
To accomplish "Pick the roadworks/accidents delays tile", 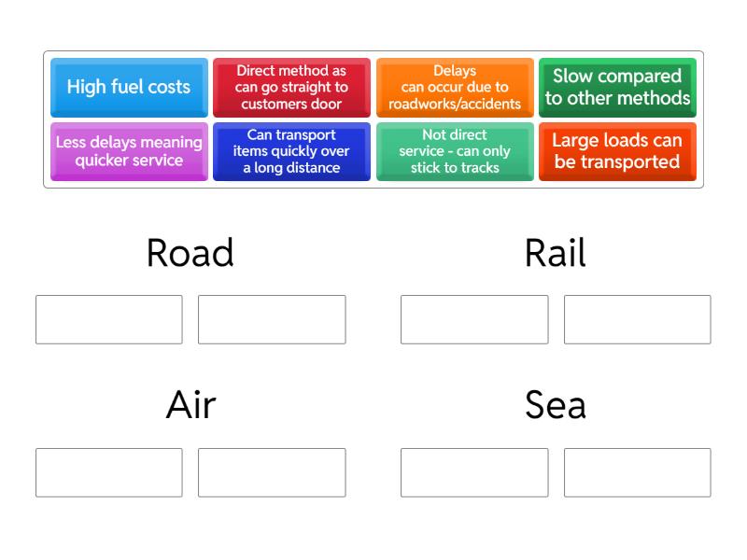I will (455, 87).
